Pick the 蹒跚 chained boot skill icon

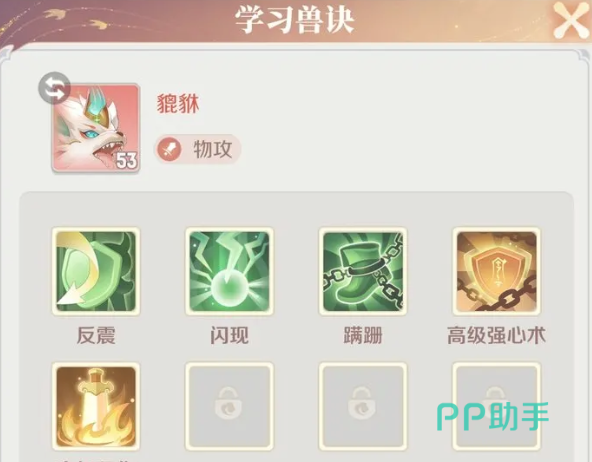coord(363,271)
